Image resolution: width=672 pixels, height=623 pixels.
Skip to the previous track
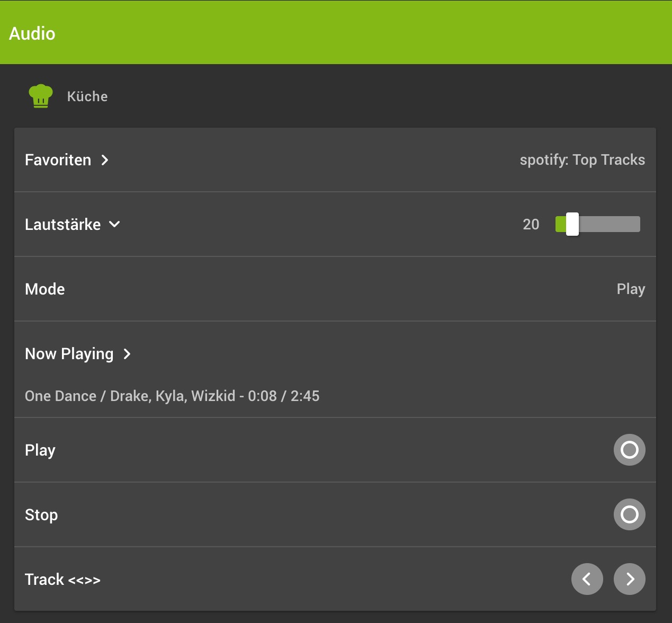(587, 579)
